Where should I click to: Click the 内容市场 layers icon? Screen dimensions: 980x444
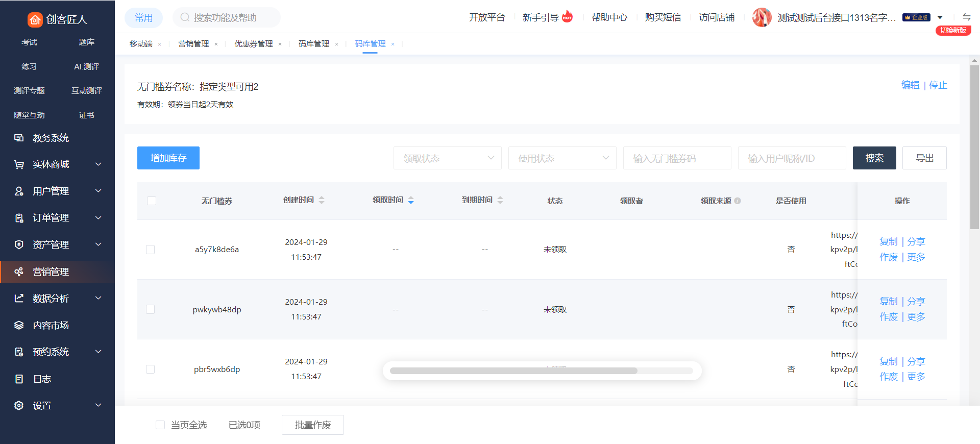(19, 325)
